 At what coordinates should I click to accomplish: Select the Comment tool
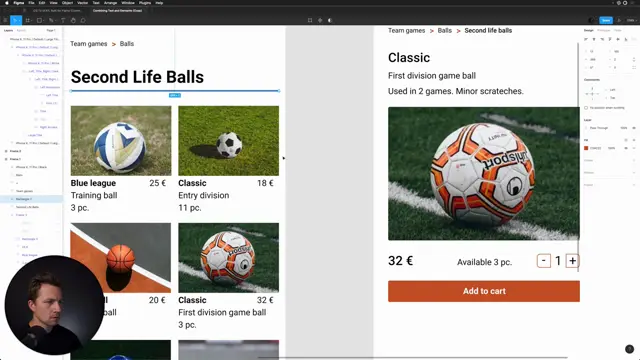[x=83, y=20]
